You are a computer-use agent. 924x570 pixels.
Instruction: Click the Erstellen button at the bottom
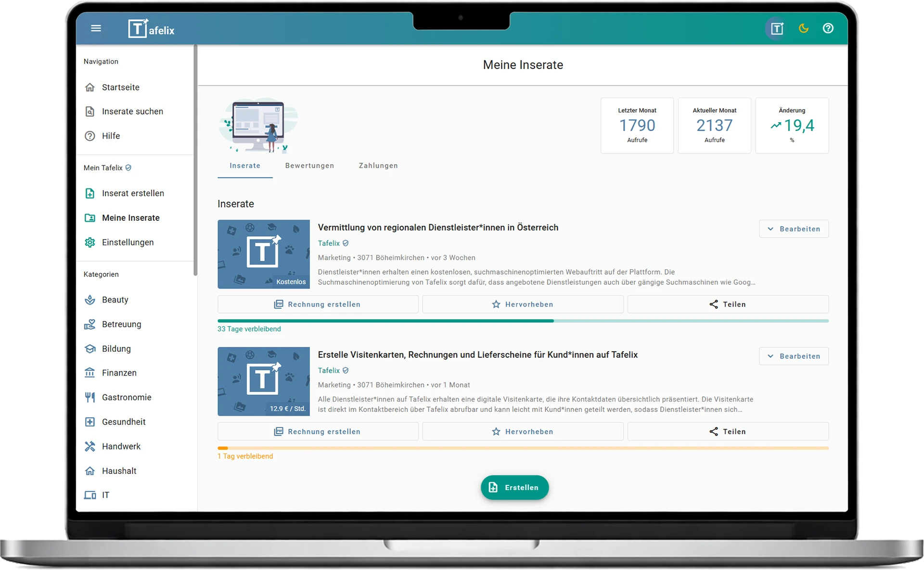pyautogui.click(x=514, y=487)
